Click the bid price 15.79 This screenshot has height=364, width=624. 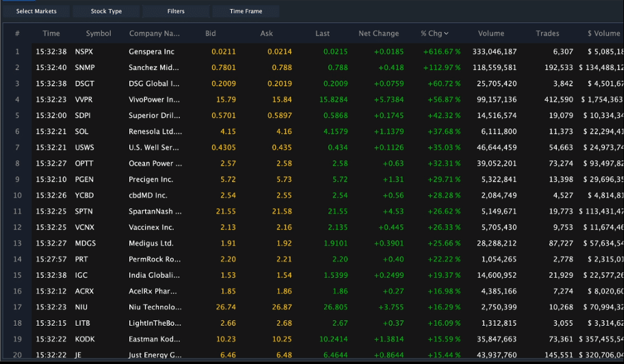[x=226, y=99]
